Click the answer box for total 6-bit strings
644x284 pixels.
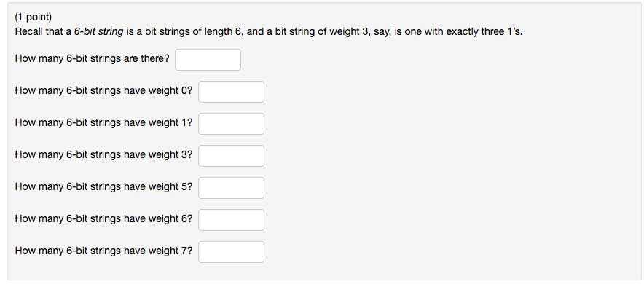(x=208, y=60)
